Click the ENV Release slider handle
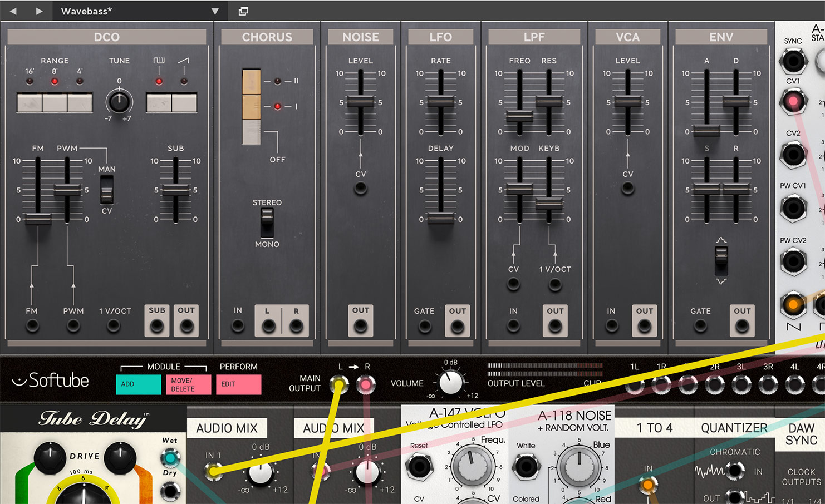The image size is (825, 504). tap(736, 189)
